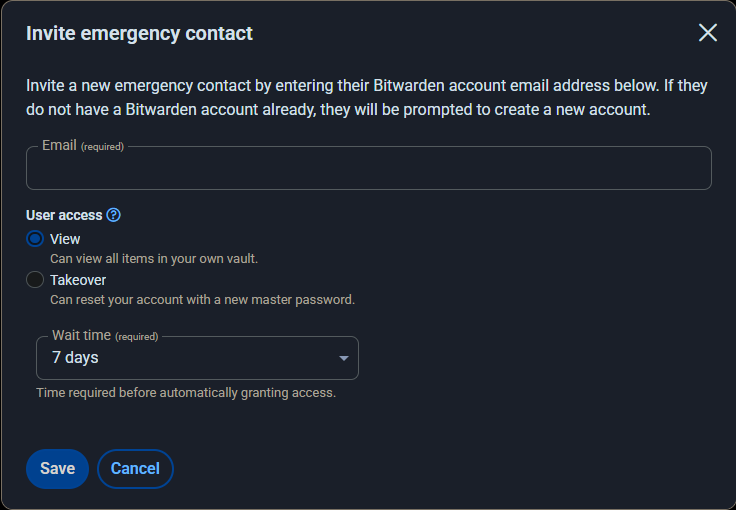The width and height of the screenshot is (736, 510).
Task: Click the "Invite emergency contact" dialog title
Action: point(139,33)
